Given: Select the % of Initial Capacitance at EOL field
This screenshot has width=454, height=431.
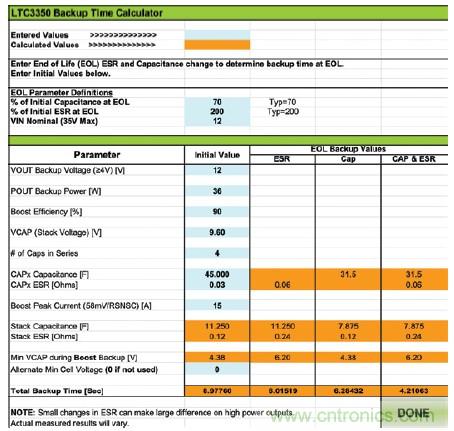Looking at the screenshot, I should tap(217, 102).
